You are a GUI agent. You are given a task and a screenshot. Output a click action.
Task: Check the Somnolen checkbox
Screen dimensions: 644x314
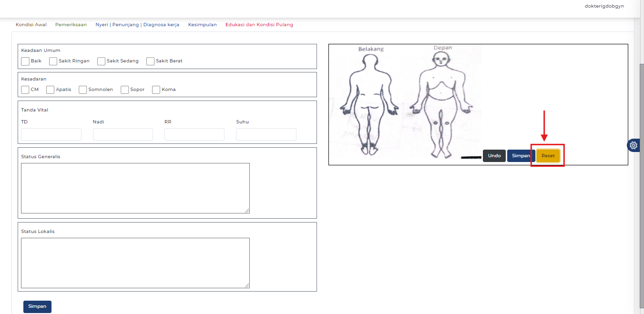pyautogui.click(x=82, y=90)
